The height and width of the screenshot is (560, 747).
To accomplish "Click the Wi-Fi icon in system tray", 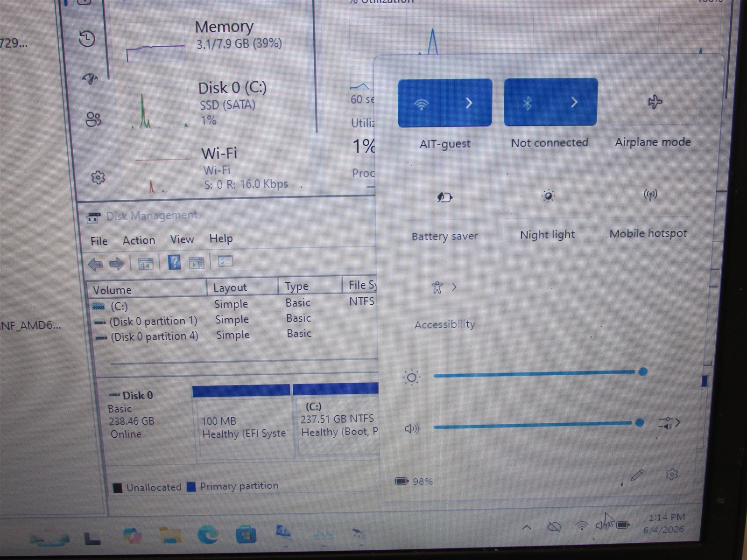I will point(582,525).
